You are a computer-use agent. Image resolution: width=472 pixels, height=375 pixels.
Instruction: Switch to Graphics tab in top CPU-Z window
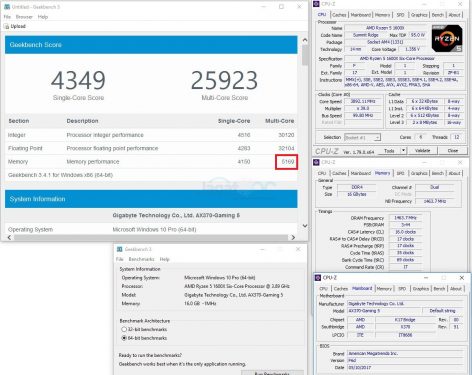(419, 15)
